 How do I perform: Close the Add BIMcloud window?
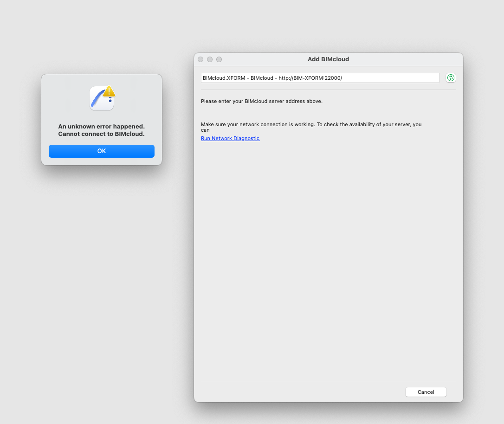click(x=200, y=59)
